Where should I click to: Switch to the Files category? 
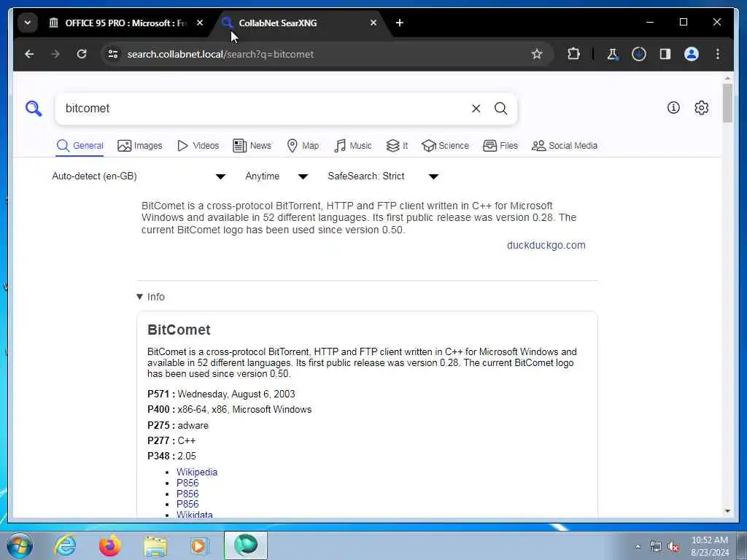coord(500,146)
